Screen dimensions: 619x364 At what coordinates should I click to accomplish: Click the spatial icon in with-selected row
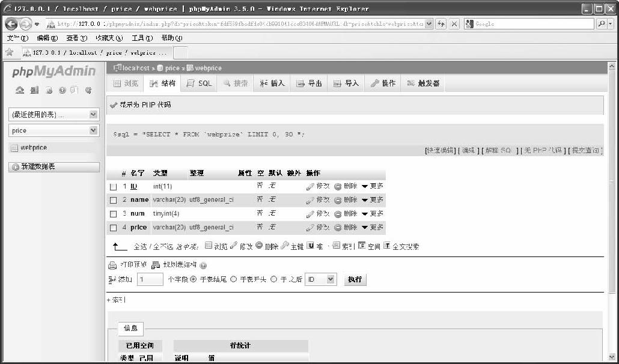(362, 245)
